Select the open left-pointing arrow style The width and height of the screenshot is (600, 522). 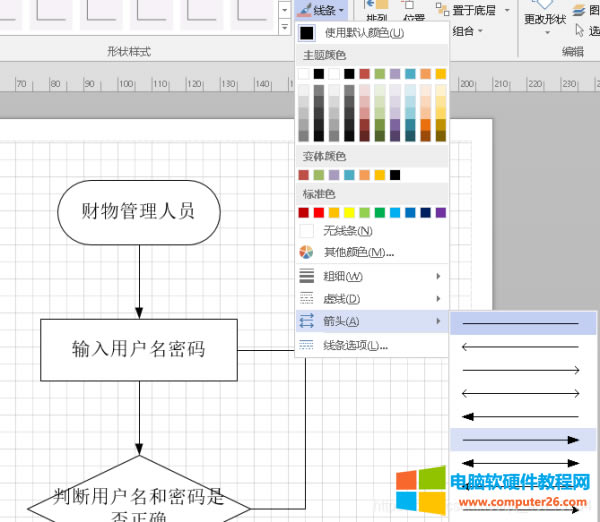522,347
